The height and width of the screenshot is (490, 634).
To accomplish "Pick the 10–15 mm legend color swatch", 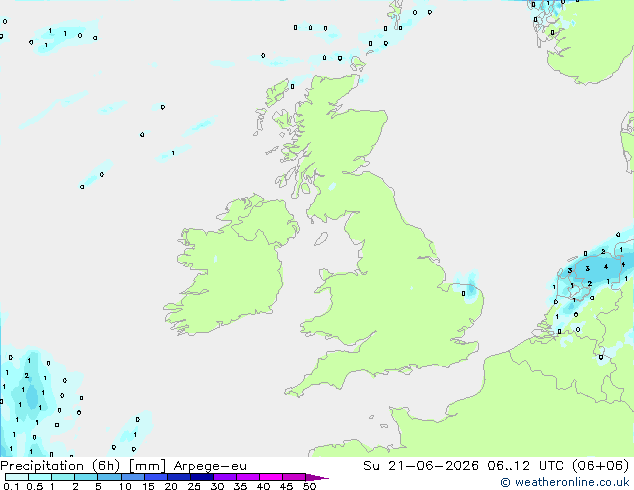I will (133, 477).
